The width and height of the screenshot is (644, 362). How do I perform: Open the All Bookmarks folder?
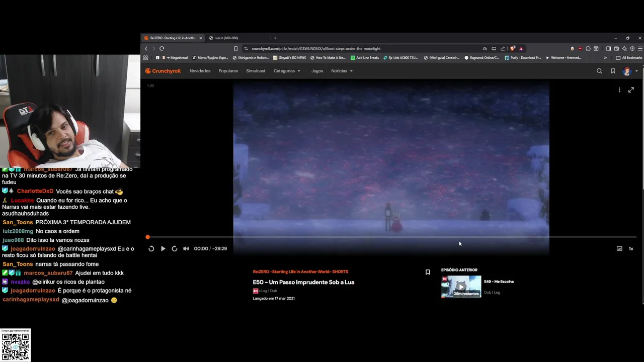point(629,58)
